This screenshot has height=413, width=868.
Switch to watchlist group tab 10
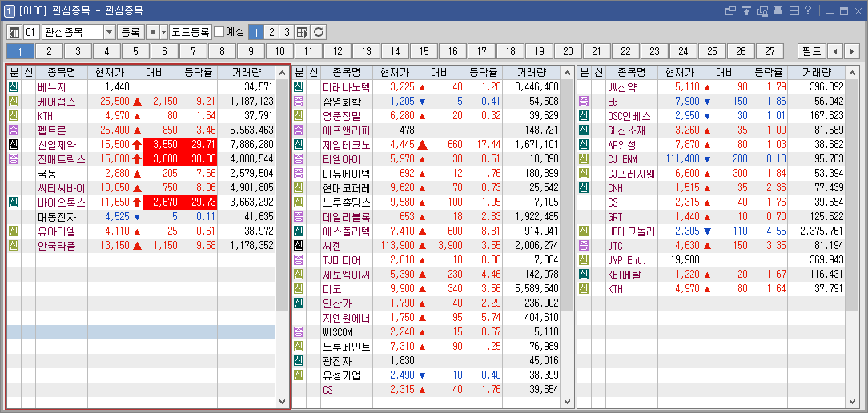point(279,51)
